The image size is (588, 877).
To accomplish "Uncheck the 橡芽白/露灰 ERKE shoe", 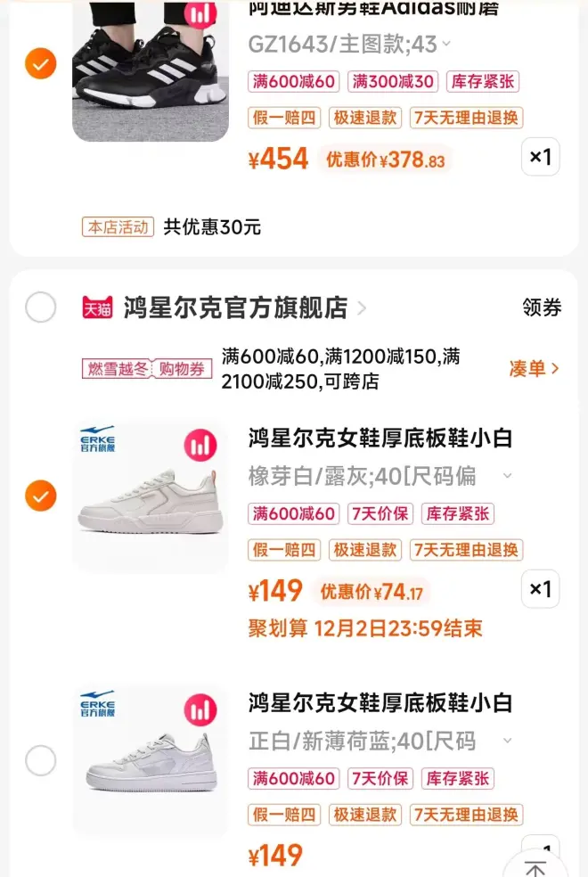I will click(x=40, y=496).
